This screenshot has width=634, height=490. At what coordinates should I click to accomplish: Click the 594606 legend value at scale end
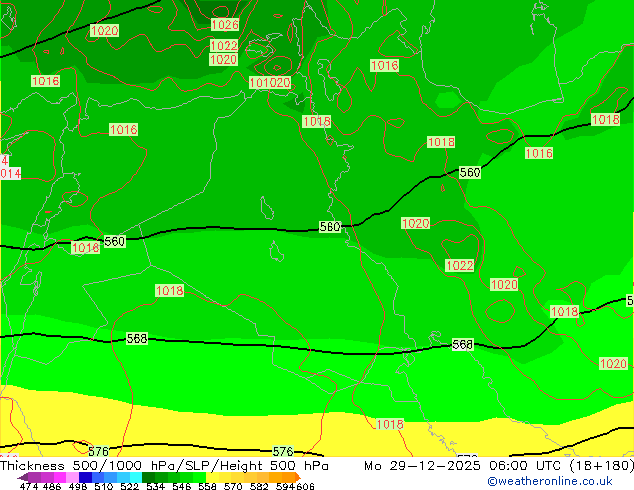[x=295, y=486]
